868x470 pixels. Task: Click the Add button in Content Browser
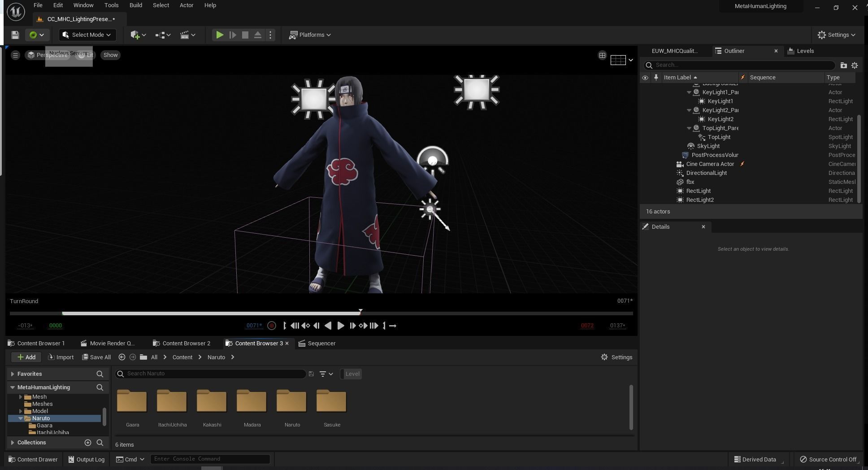tap(26, 357)
